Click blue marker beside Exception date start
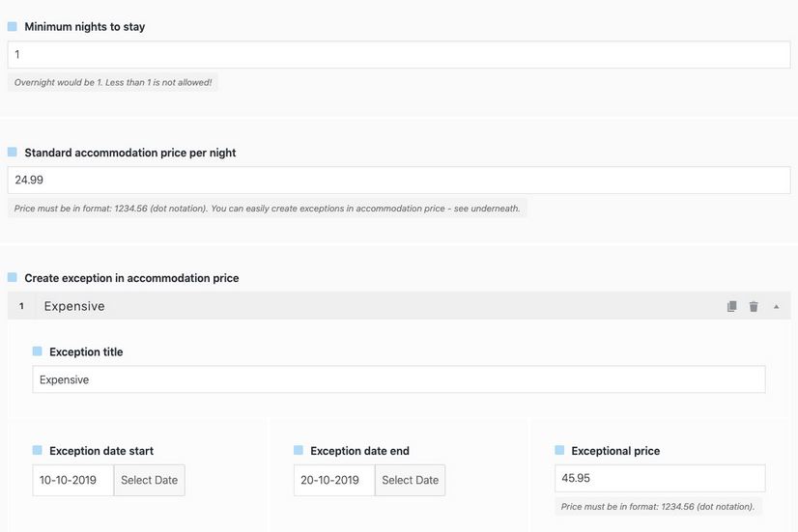The height and width of the screenshot is (532, 798). 37,450
